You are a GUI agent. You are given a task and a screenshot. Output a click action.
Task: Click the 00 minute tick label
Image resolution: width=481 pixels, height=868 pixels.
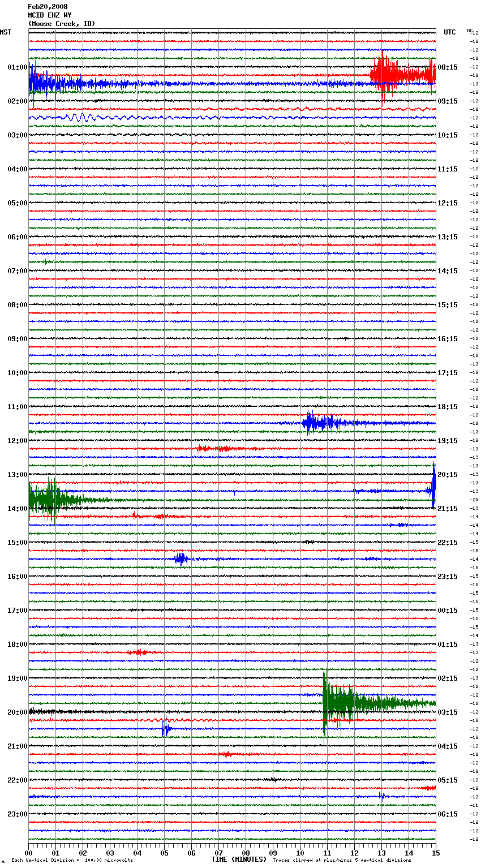coord(29,852)
